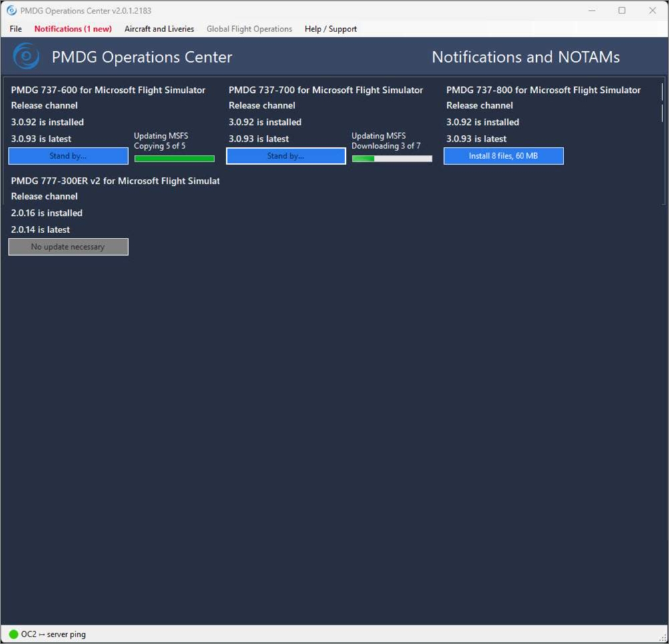Open Global Flight Operations menu

pos(249,29)
